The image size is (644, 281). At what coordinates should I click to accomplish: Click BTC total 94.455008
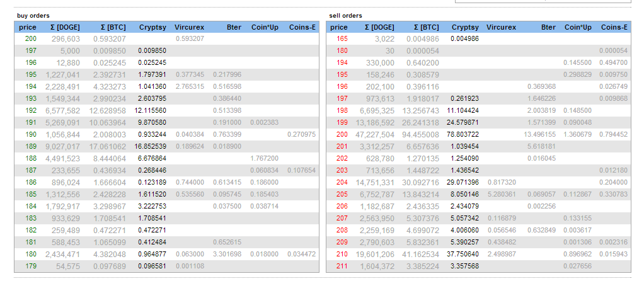pos(420,135)
